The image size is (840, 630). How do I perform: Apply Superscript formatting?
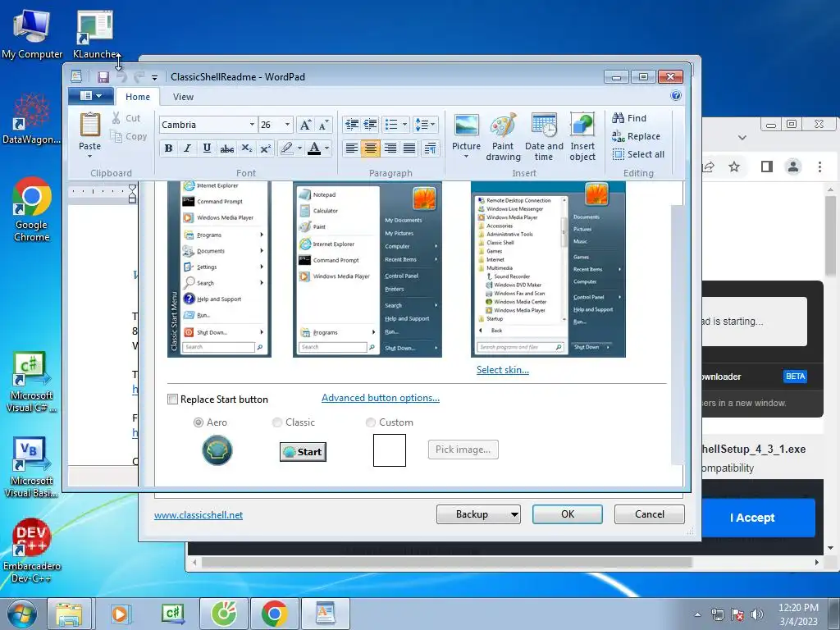(x=265, y=148)
